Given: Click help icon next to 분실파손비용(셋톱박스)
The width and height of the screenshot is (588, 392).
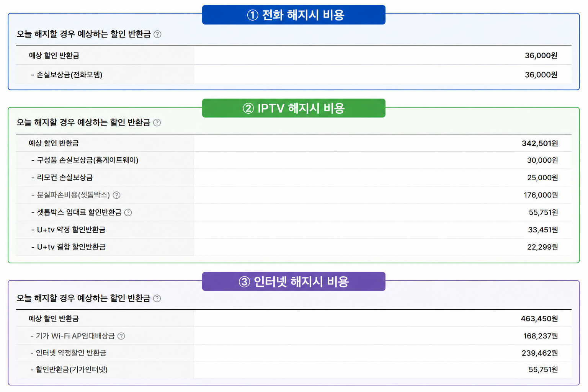Looking at the screenshot, I should click(117, 195).
